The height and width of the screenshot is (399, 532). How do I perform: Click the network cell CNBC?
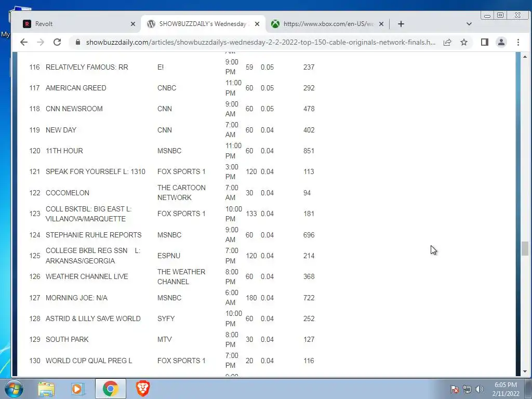[167, 88]
